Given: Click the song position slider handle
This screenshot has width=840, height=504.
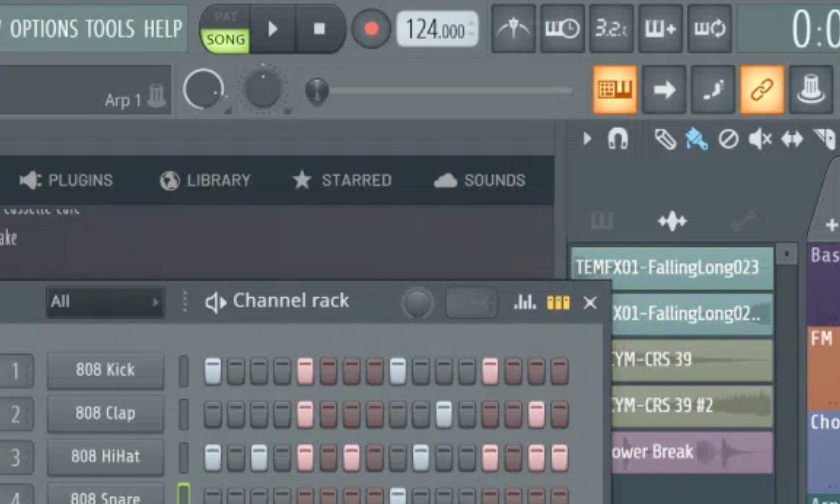Looking at the screenshot, I should pos(317,91).
